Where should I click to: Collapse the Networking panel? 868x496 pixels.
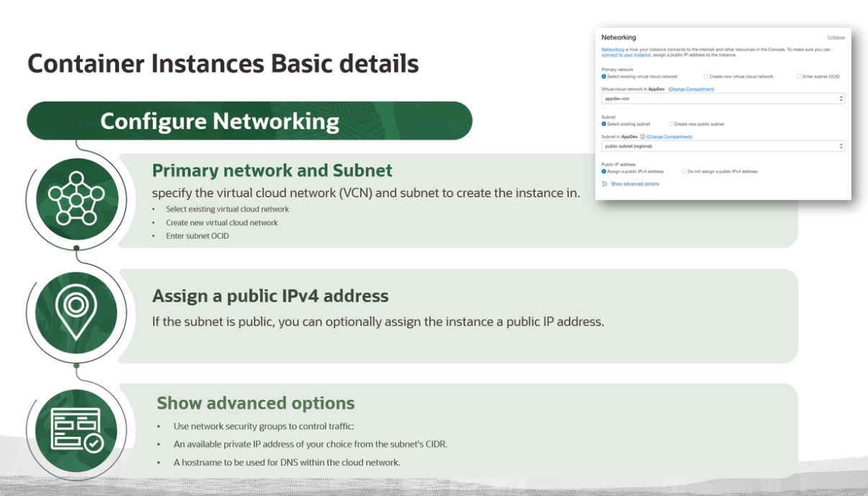[836, 37]
